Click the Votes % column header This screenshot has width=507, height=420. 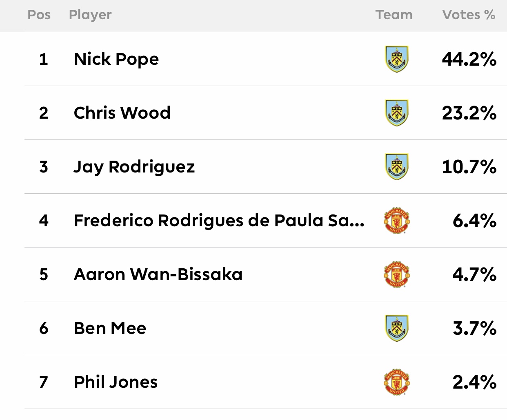tap(469, 15)
